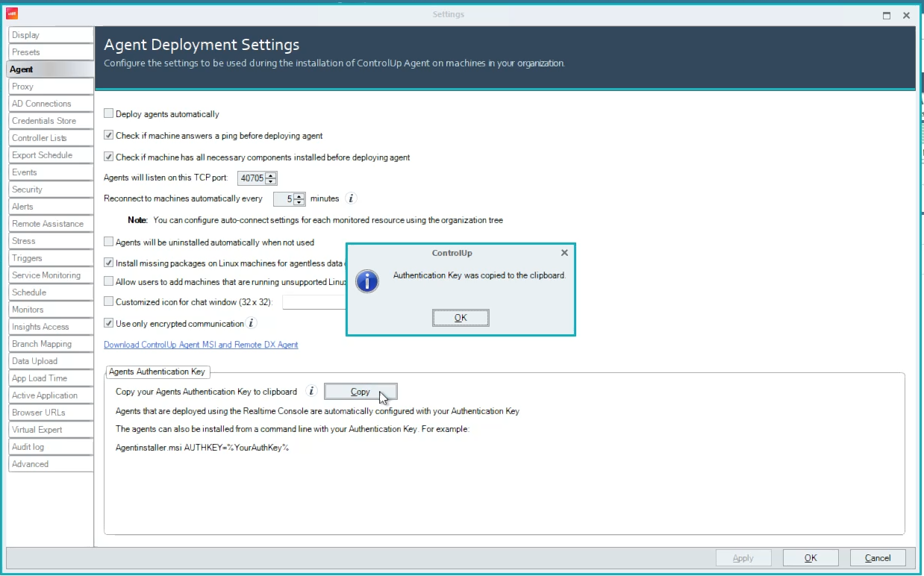Open the Security tab
Viewport: 924px width, 576px height.
(x=50, y=190)
